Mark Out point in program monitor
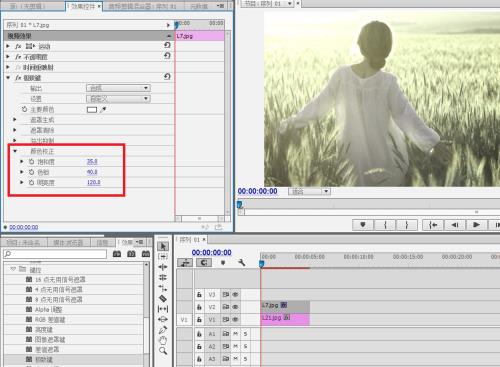Viewport: 500px width, 367px height. [407, 225]
